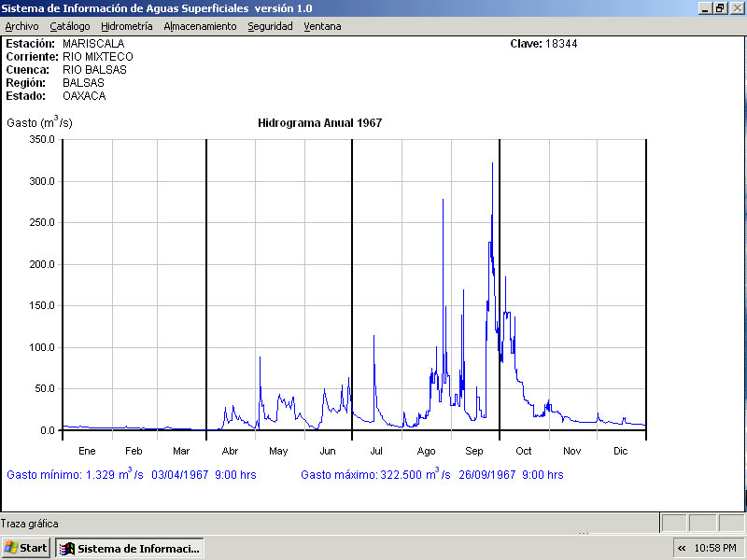Select the Sistema de Informaci... taskbar button
This screenshot has height=560, width=747.
[x=130, y=548]
